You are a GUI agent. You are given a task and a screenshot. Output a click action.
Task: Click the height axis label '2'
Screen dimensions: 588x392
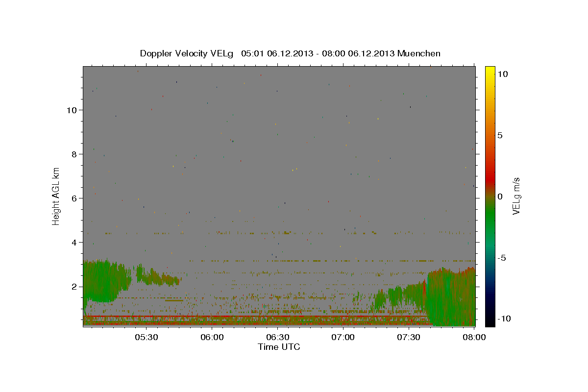click(x=74, y=286)
